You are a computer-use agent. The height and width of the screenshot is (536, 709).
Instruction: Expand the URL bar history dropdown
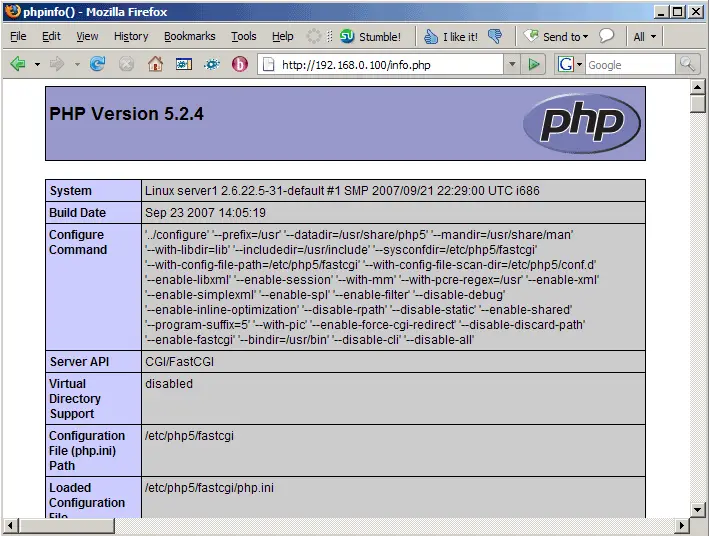tap(512, 64)
